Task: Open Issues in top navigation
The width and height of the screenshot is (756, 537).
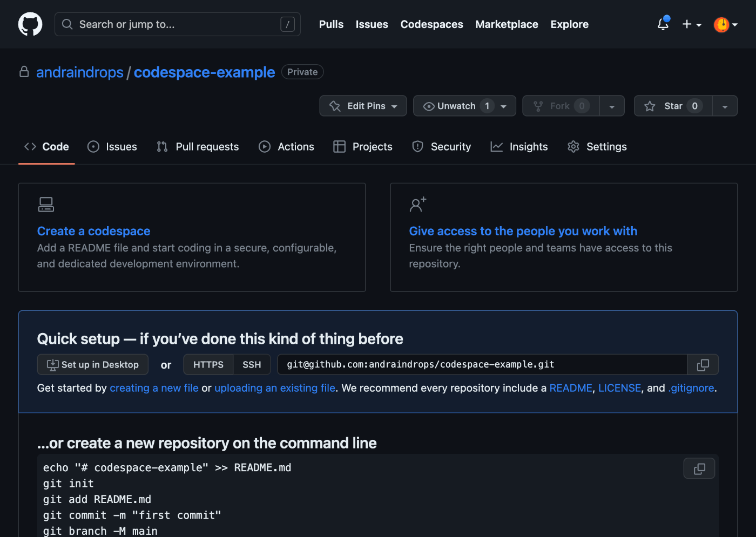Action: coord(372,24)
